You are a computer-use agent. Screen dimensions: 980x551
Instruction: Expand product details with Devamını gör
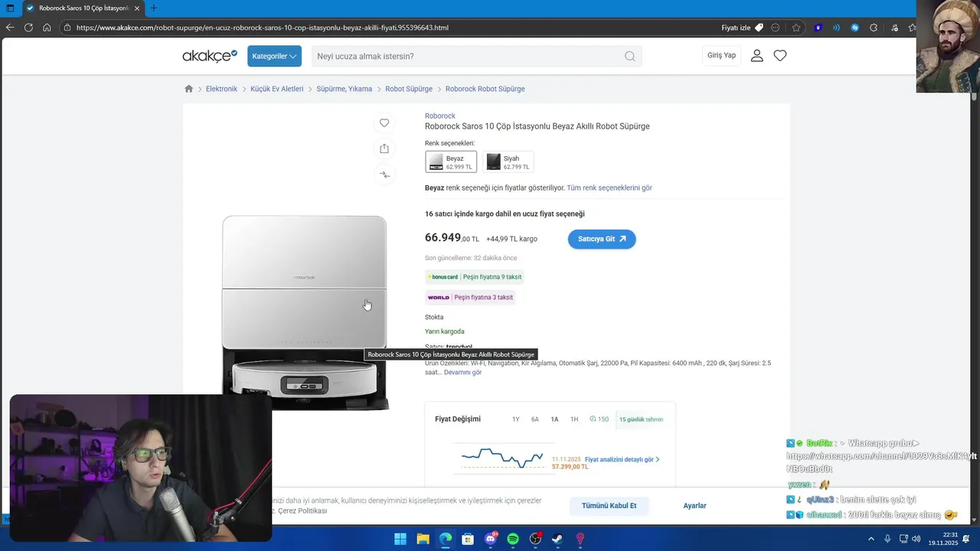[x=462, y=372]
